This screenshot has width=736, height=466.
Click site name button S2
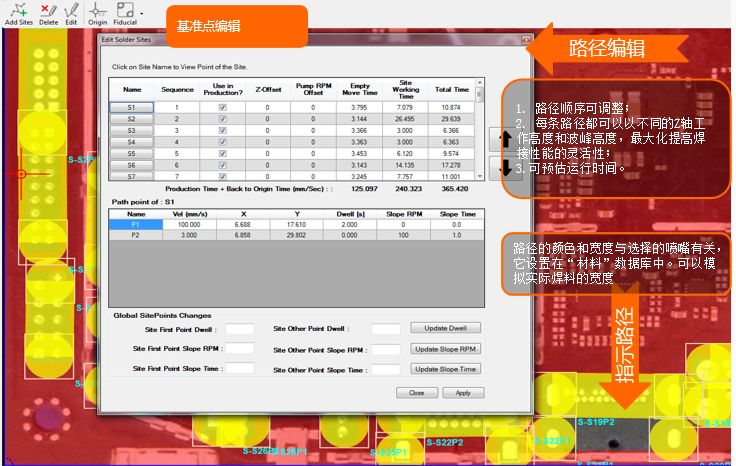point(131,119)
